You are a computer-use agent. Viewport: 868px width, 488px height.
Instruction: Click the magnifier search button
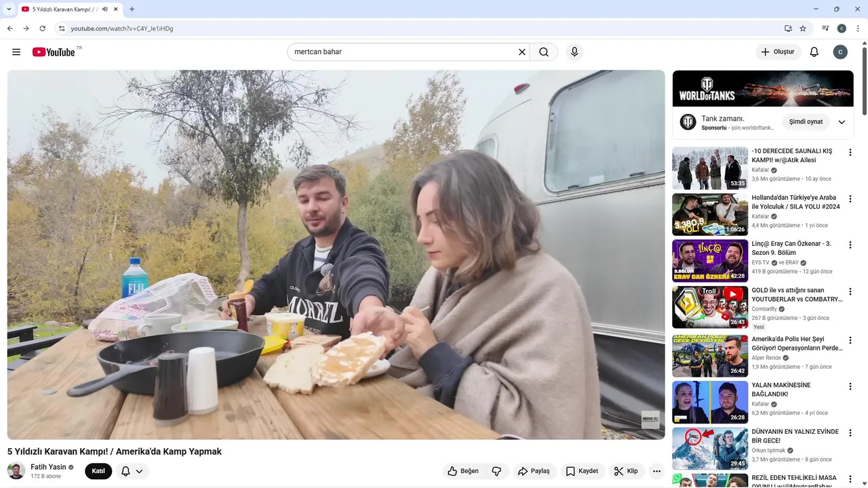pyautogui.click(x=544, y=52)
